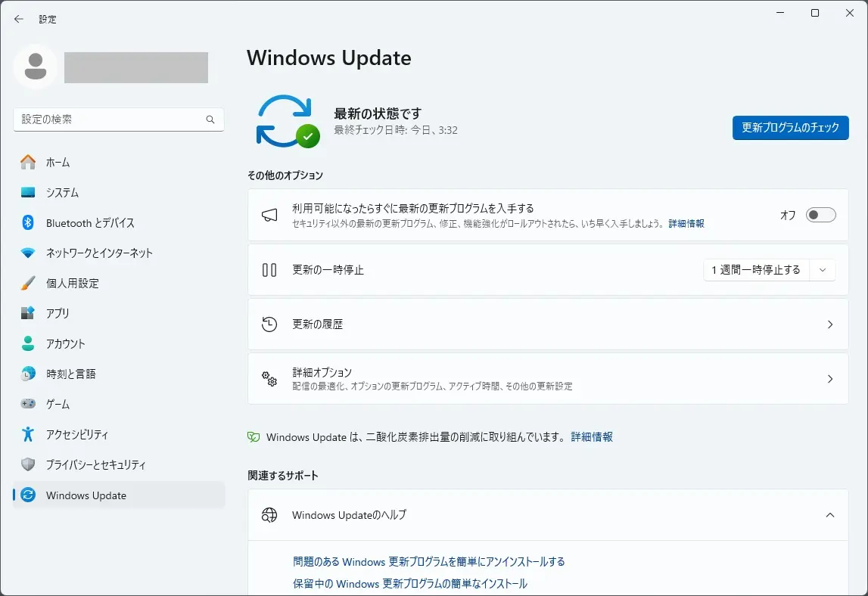The image size is (868, 596).
Task: Maximize the settings window
Action: point(815,13)
